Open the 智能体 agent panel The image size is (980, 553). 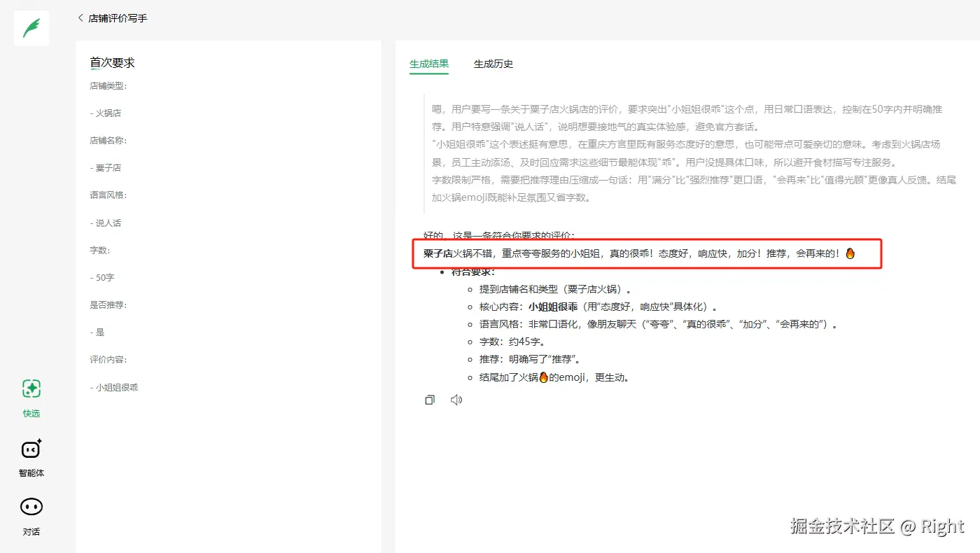pyautogui.click(x=31, y=457)
